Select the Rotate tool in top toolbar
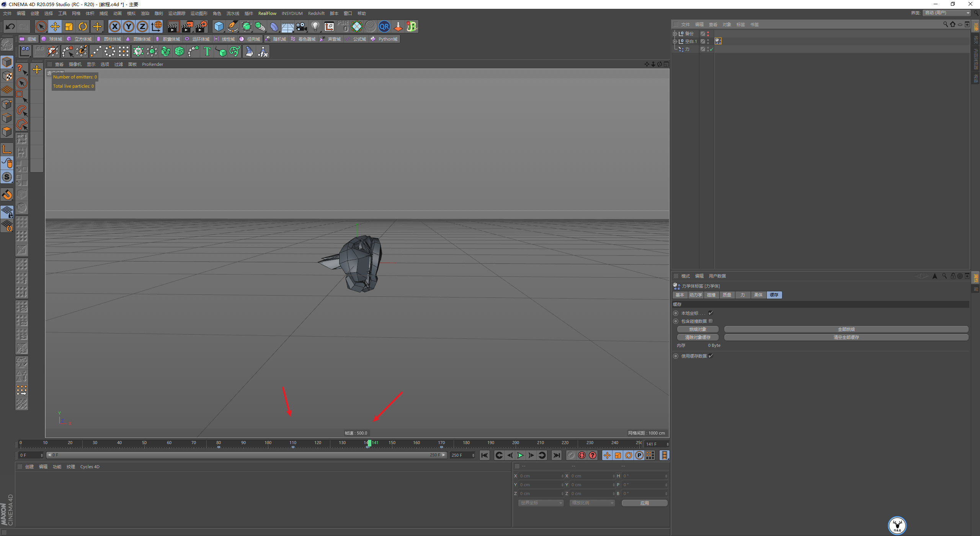The width and height of the screenshot is (980, 536). [x=83, y=26]
